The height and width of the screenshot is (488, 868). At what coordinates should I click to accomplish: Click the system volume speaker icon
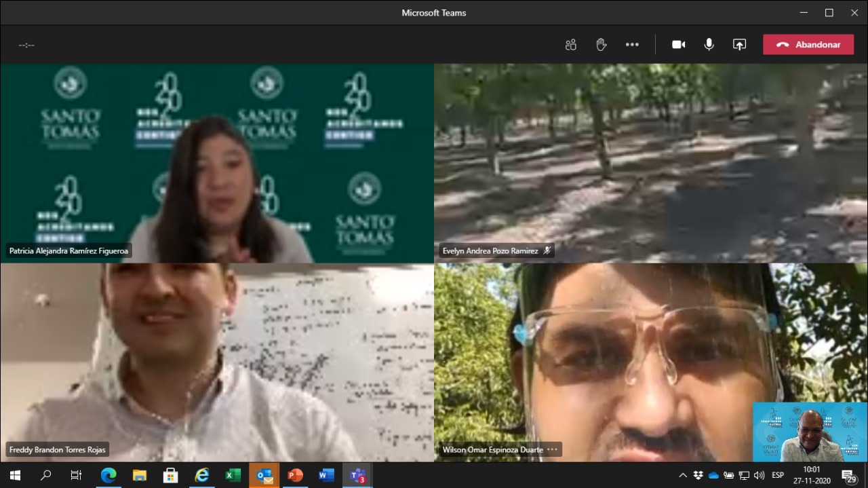point(759,475)
